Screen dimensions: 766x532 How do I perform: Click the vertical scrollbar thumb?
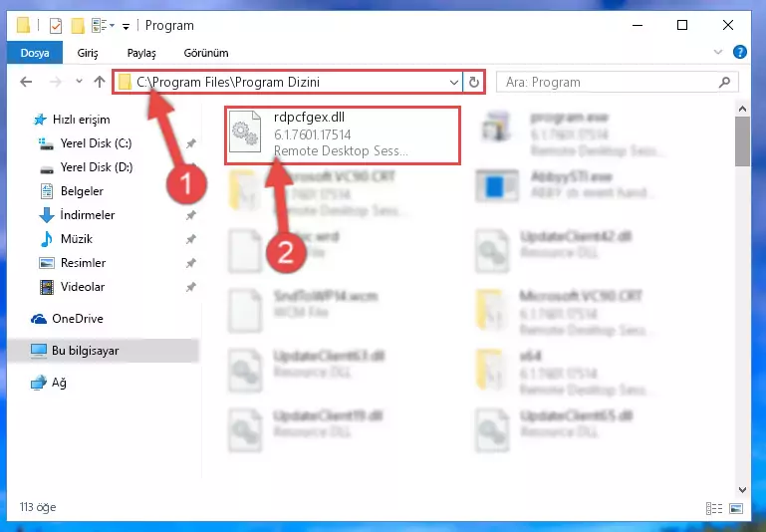[x=742, y=141]
